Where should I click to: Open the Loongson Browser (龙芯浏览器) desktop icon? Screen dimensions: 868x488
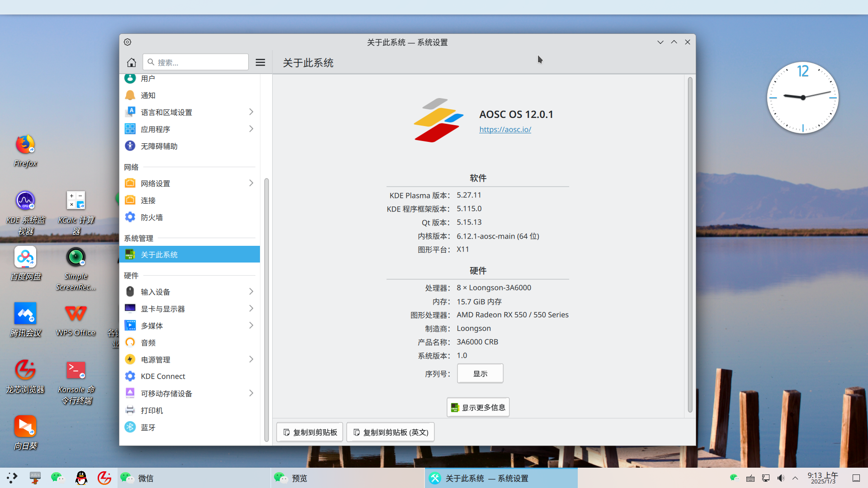pyautogui.click(x=25, y=376)
